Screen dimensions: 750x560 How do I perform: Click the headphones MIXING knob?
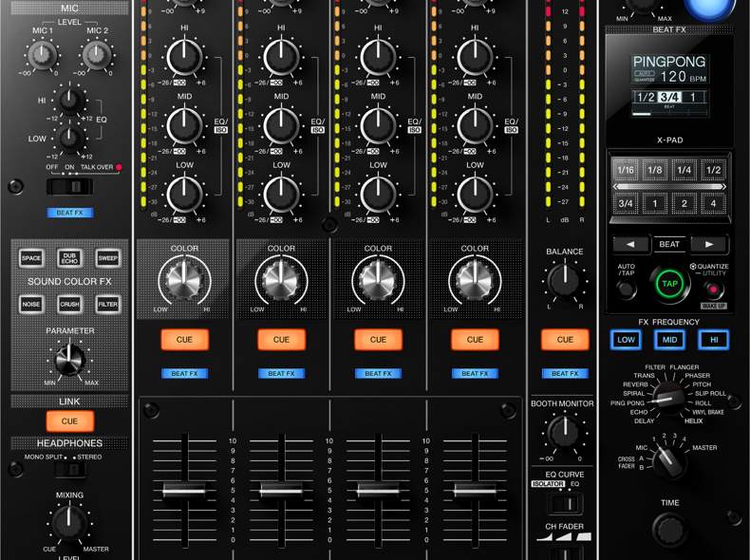[70, 523]
